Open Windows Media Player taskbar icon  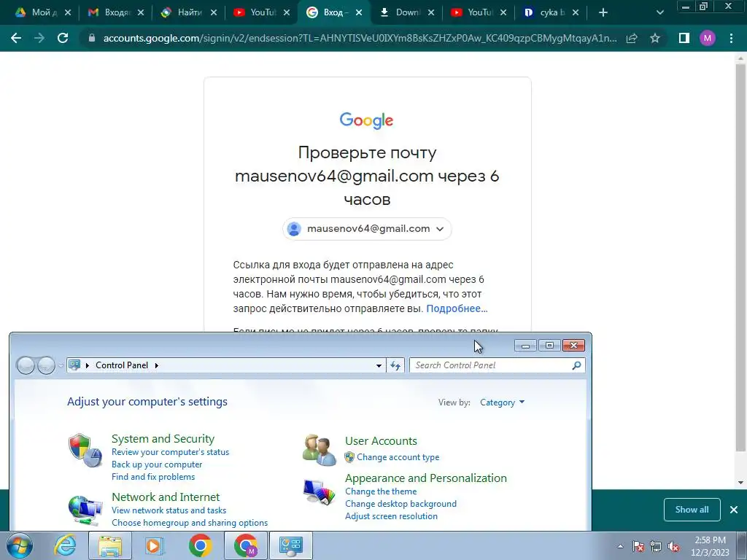click(x=155, y=545)
